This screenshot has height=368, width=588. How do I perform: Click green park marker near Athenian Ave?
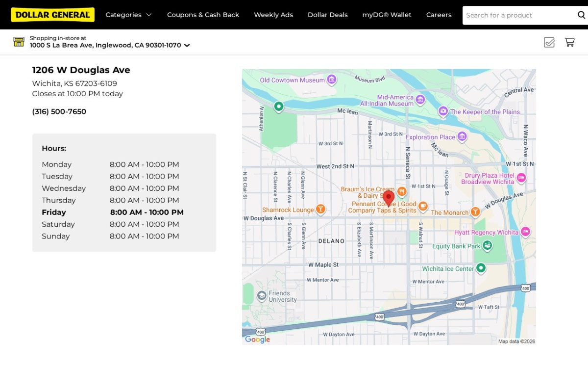click(279, 106)
